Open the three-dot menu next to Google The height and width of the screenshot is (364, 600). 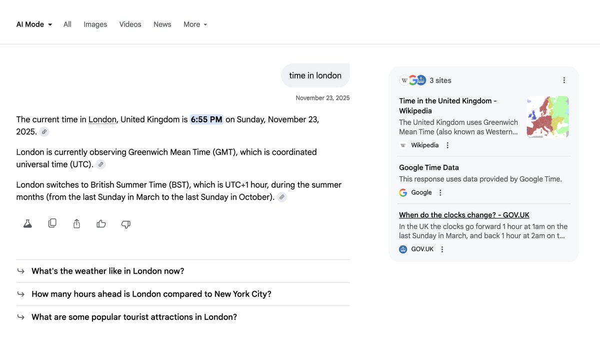(440, 193)
